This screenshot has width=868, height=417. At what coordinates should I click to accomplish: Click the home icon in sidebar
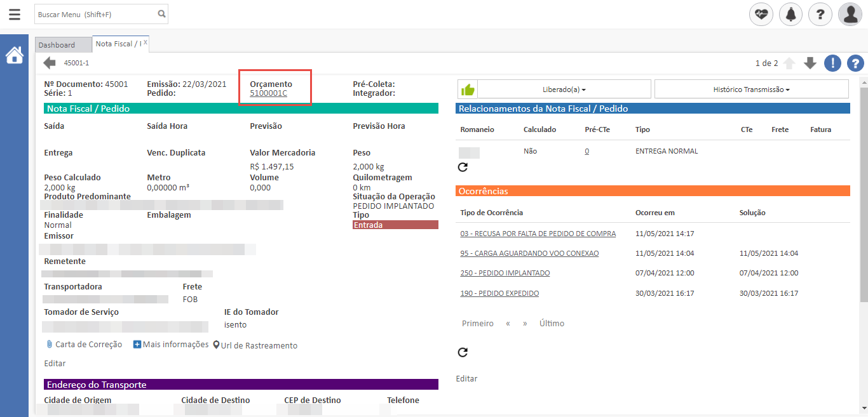pos(14,56)
